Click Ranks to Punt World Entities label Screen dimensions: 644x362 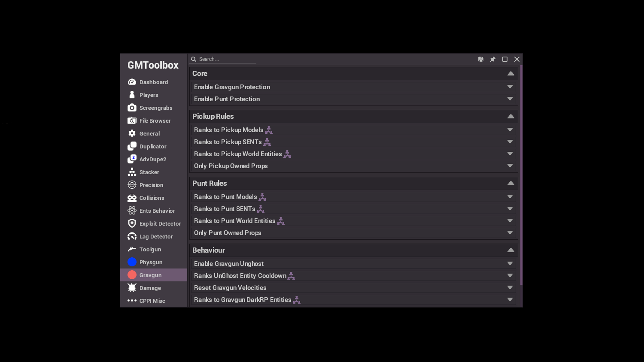[x=235, y=221]
